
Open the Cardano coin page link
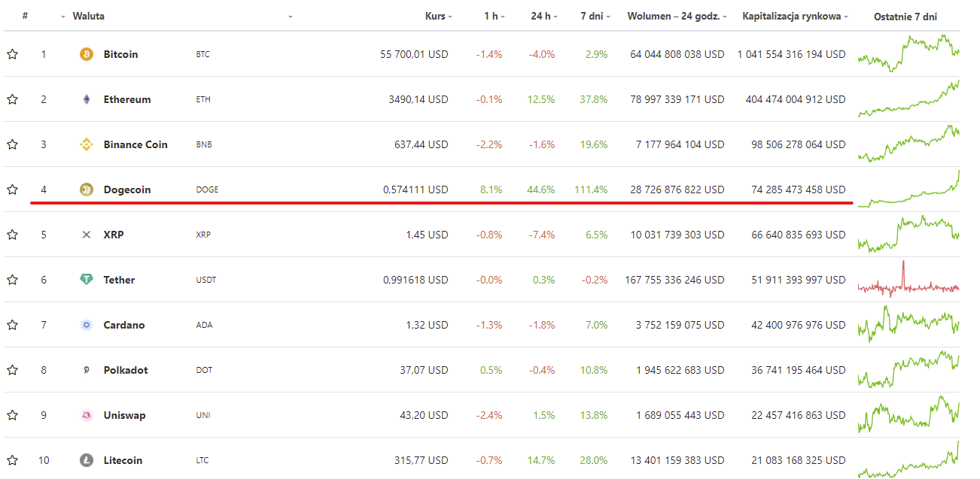pyautogui.click(x=124, y=325)
